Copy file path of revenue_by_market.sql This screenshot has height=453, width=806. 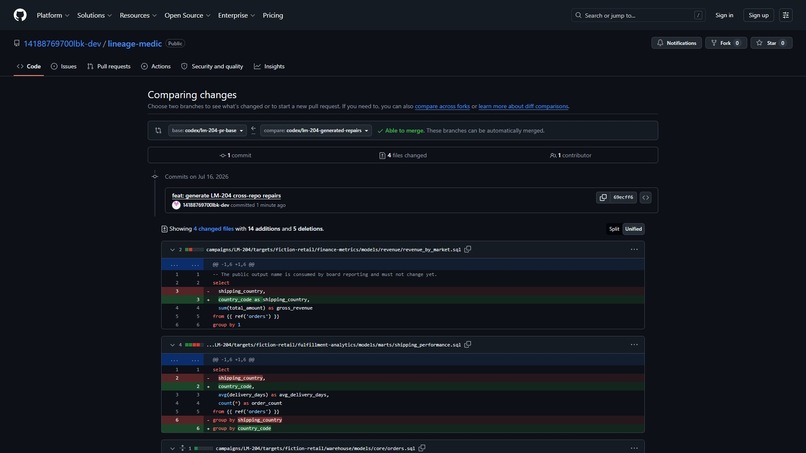[467, 249]
